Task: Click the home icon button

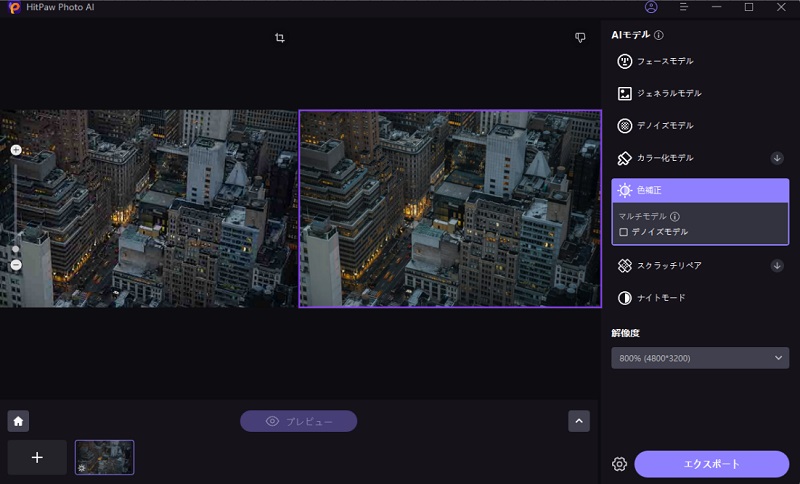Action: point(18,421)
